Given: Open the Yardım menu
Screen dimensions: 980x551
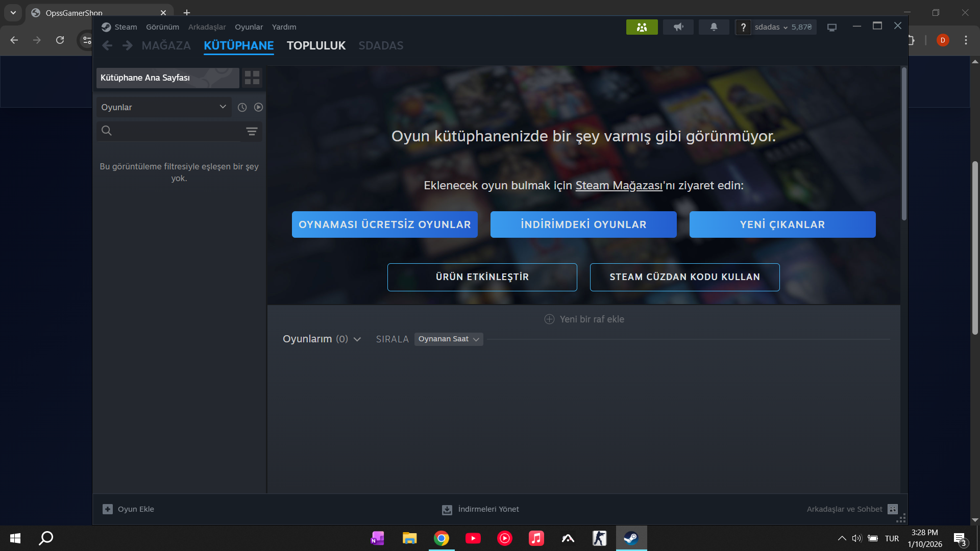Looking at the screenshot, I should point(284,27).
